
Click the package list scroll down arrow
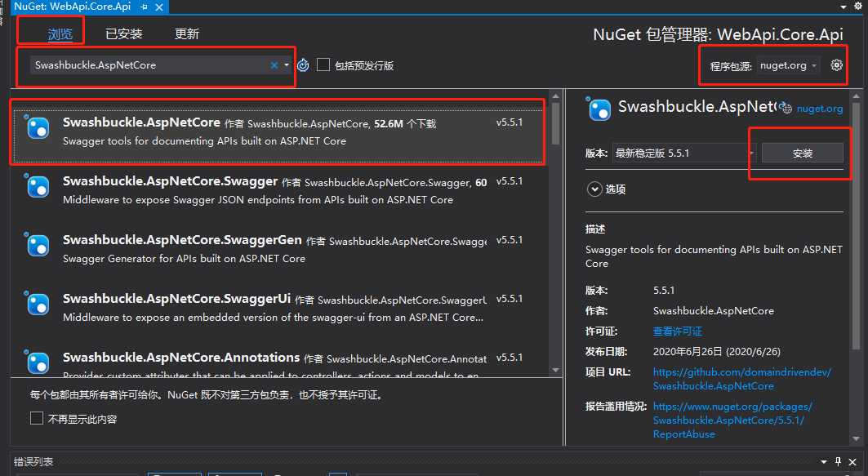555,371
